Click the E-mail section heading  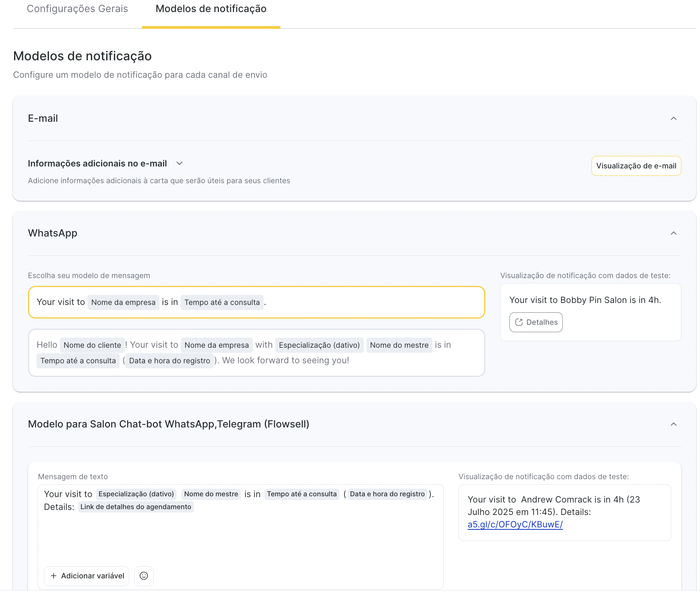[x=43, y=118]
